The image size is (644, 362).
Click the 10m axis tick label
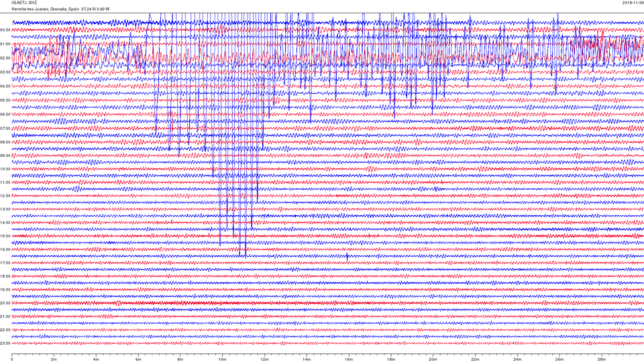point(222,359)
